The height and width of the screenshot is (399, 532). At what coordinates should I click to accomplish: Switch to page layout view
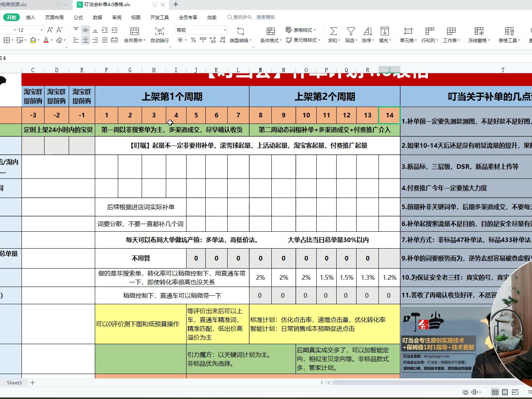(505, 392)
